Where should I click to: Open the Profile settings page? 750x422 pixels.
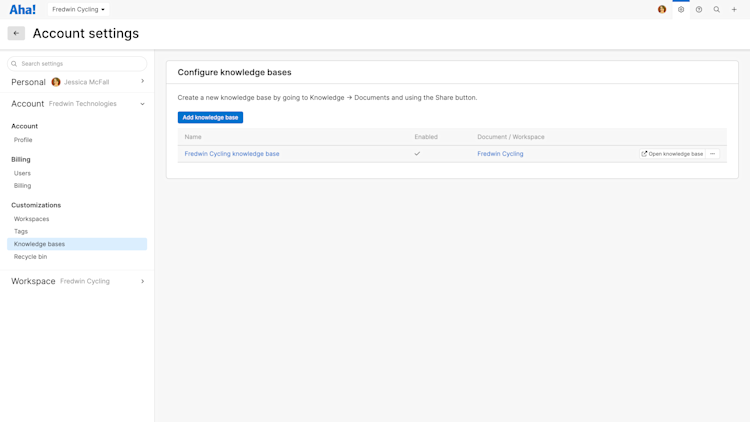coord(23,140)
